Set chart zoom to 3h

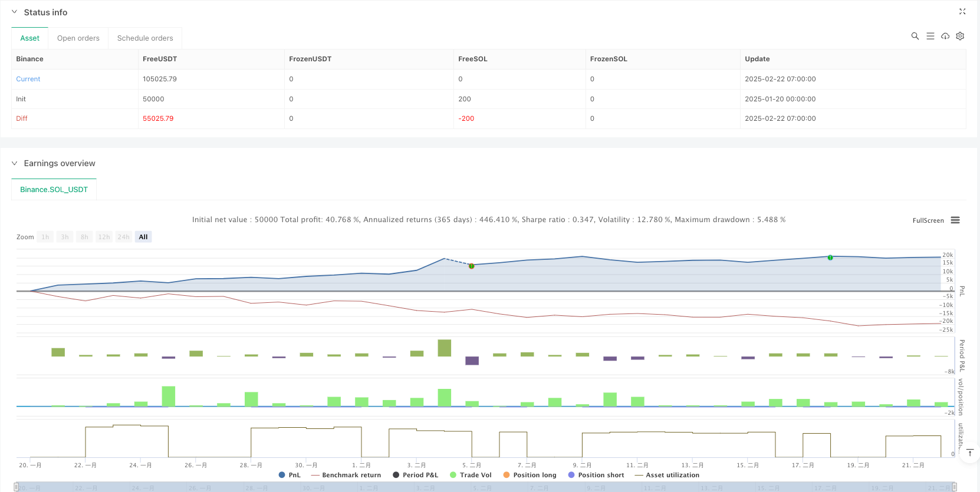[x=65, y=237]
